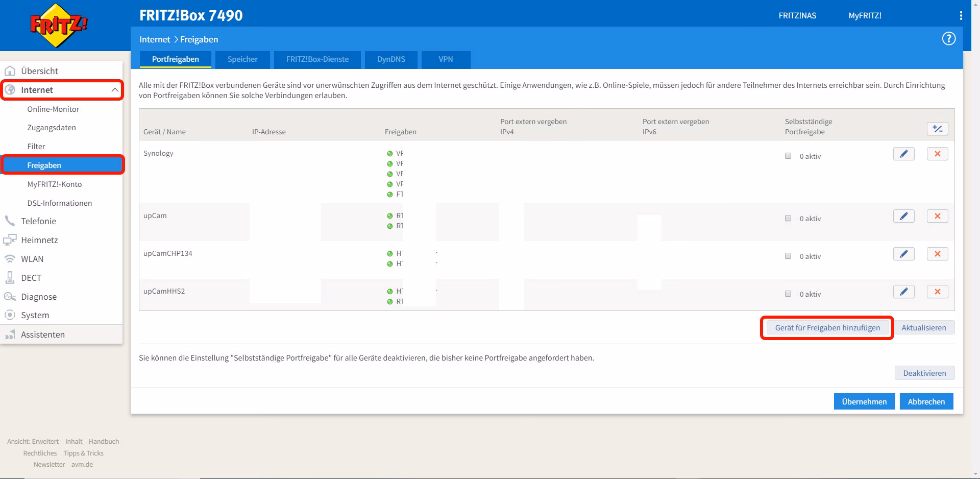
Task: Open the VPN tab
Action: pyautogui.click(x=446, y=59)
